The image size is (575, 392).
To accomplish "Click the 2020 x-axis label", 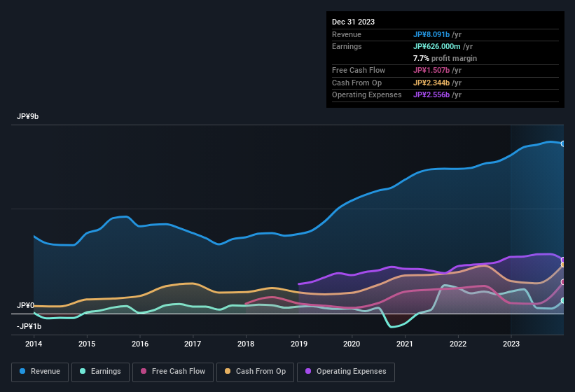I will [x=352, y=344].
